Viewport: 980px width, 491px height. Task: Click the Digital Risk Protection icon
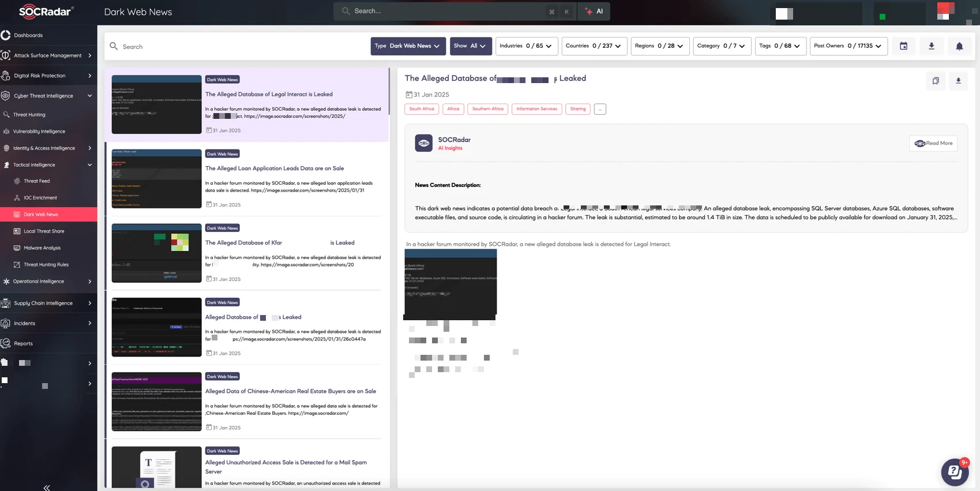pyautogui.click(x=6, y=76)
